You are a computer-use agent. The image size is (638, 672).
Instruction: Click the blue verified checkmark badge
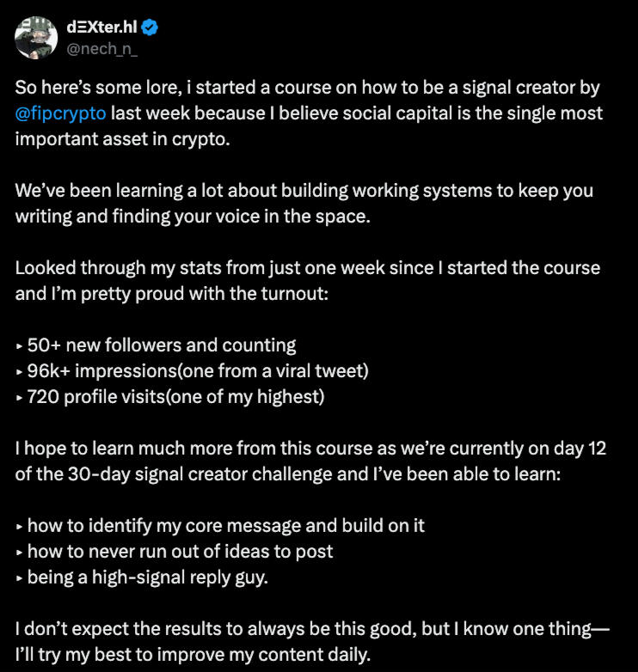150,27
